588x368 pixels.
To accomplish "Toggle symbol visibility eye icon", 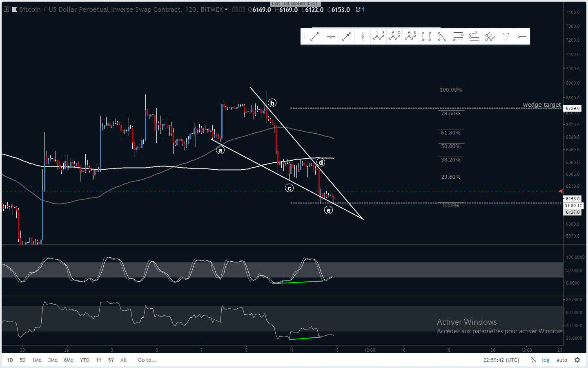I will coord(235,9).
